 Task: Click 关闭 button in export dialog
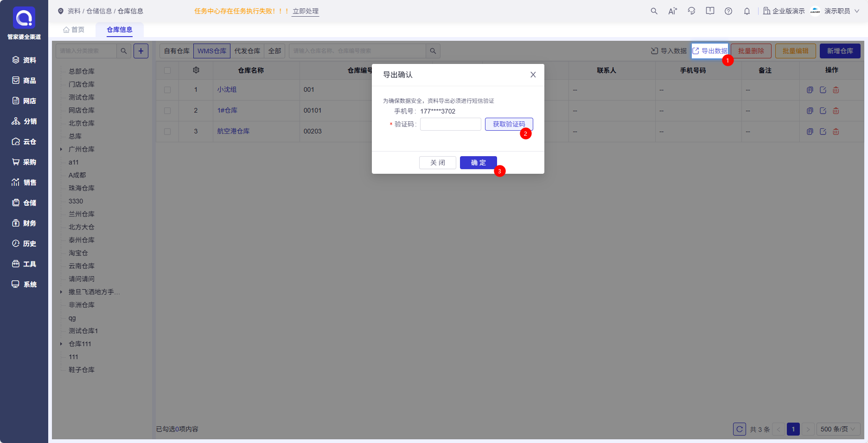[438, 163]
